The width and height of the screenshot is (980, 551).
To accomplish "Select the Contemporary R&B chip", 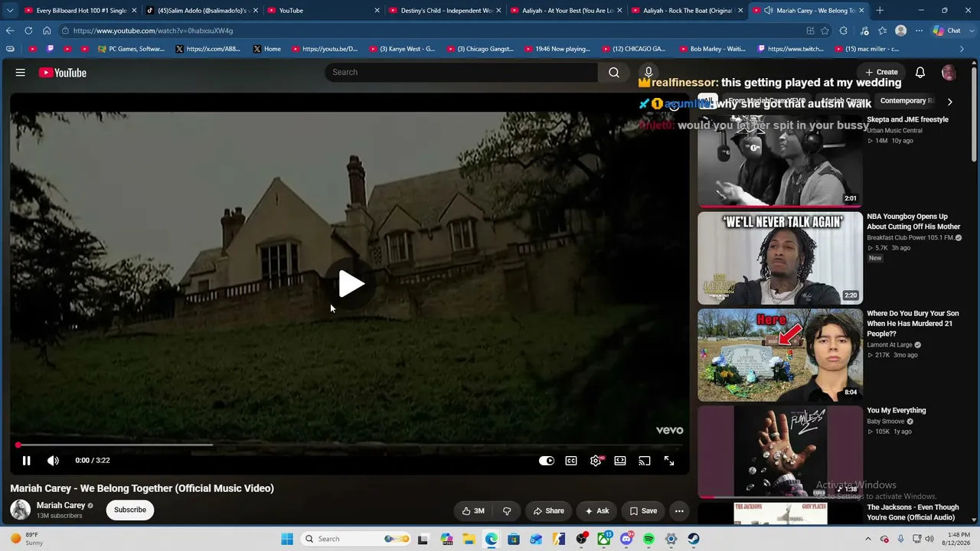I will point(906,101).
